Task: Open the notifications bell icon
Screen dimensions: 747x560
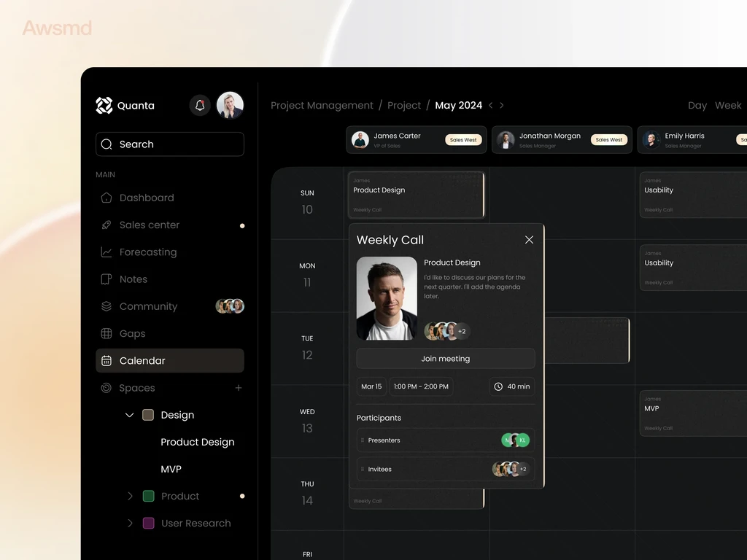Action: coord(200,105)
